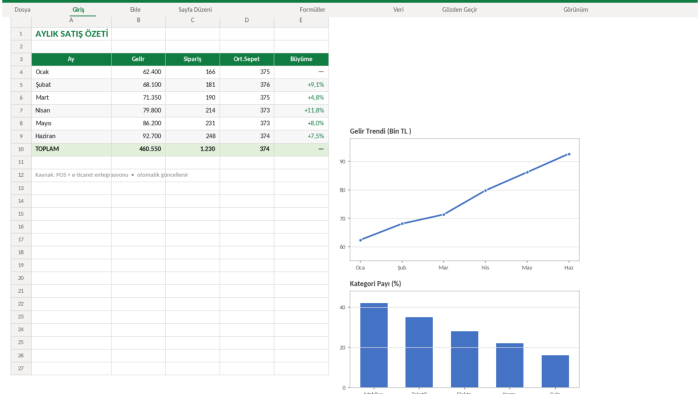
Task: Click the 376 average basket cell
Action: [247, 85]
